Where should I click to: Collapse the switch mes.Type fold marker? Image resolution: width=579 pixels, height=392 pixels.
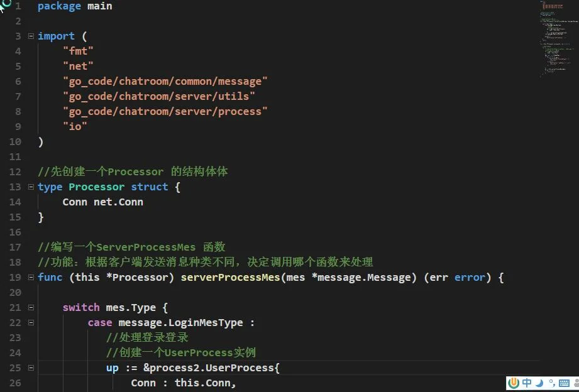(x=31, y=307)
